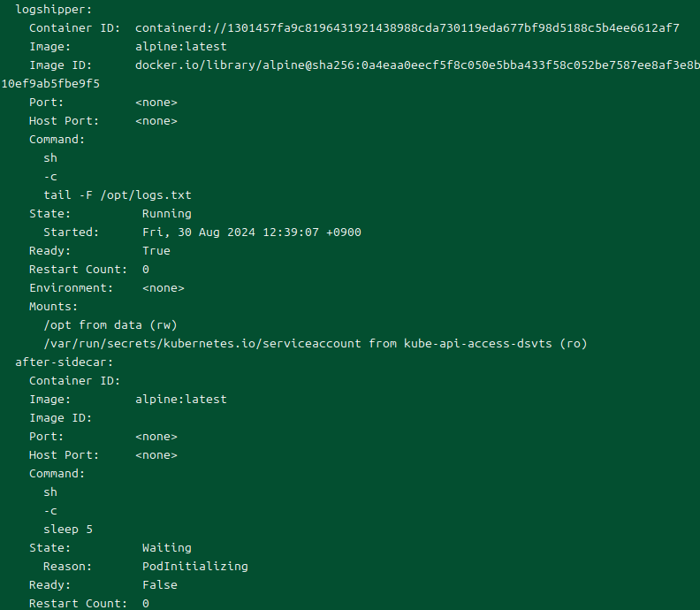Click the containerd:// container ID value

click(407, 27)
